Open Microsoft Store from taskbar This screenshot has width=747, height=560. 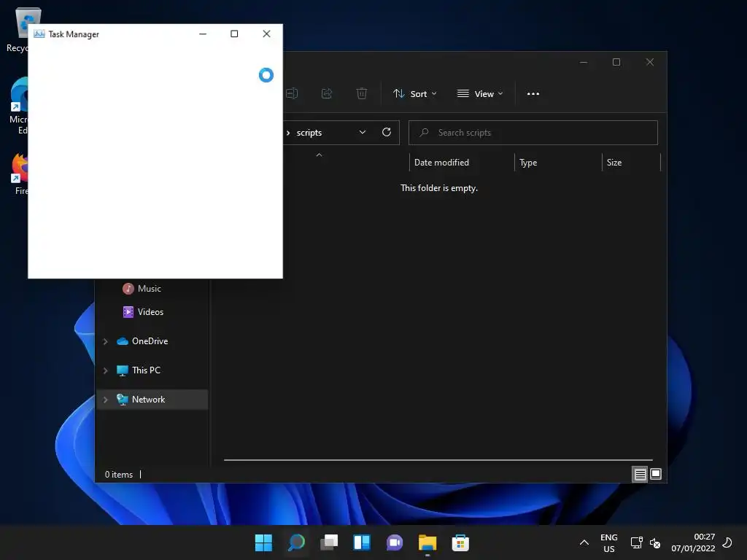point(460,542)
